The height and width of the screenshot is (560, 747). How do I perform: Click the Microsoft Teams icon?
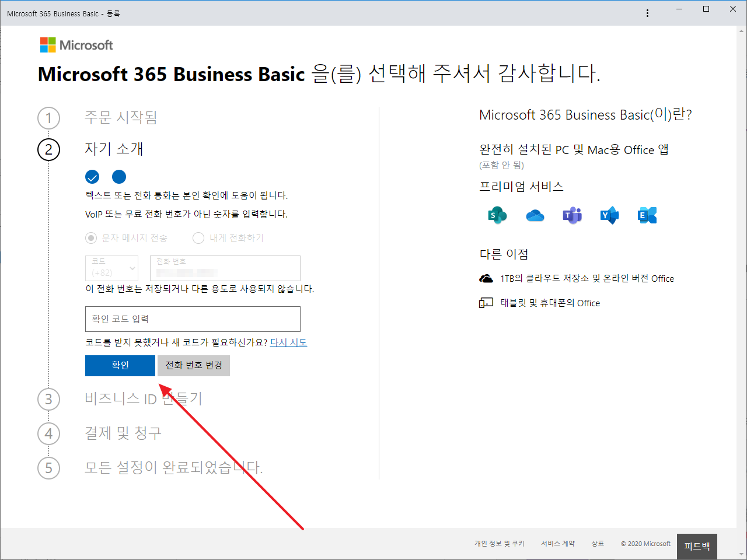click(572, 215)
